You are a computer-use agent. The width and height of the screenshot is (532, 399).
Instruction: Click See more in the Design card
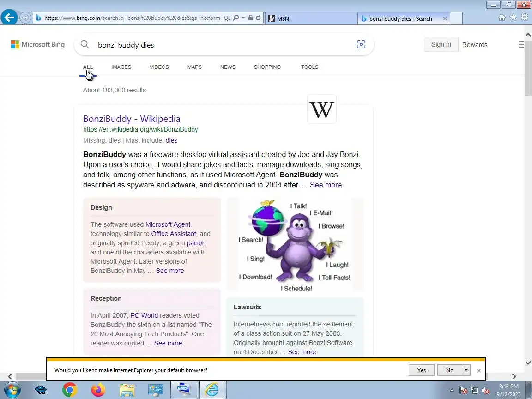169,271
